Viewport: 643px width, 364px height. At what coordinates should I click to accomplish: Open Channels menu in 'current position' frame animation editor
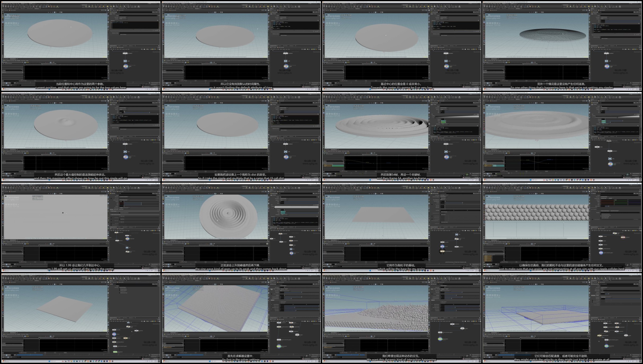tap(8, 60)
